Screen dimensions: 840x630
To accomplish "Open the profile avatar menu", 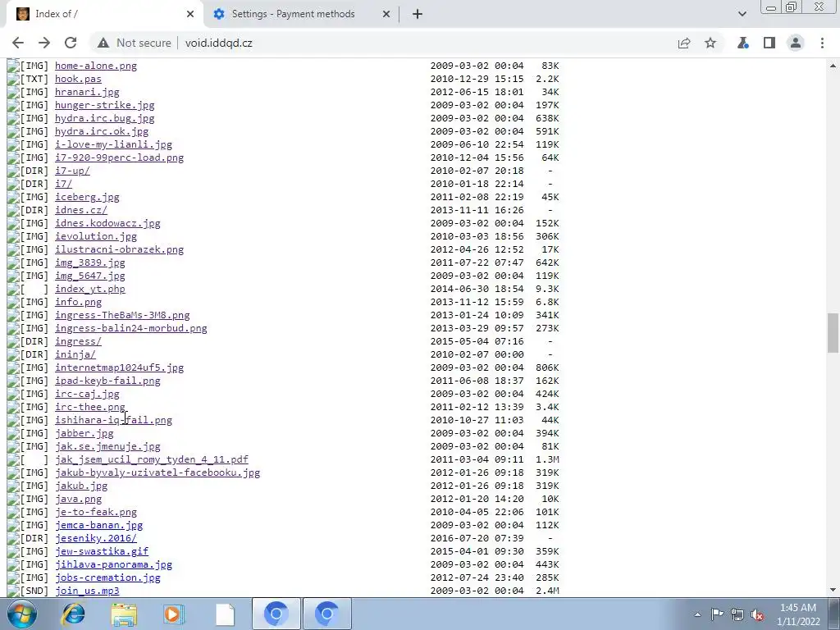I will [x=796, y=43].
